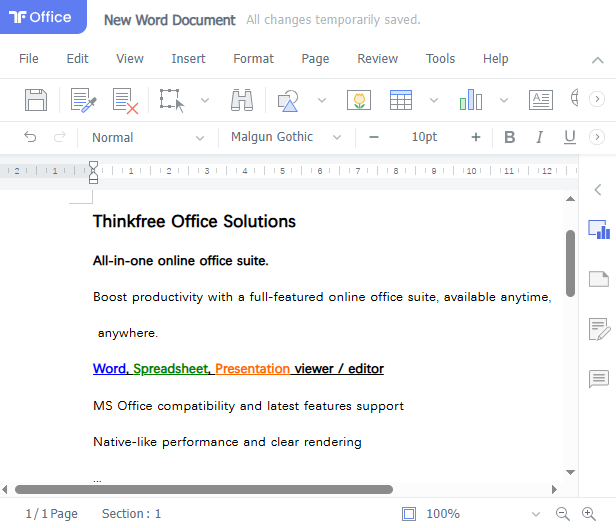Open the File menu
This screenshot has height=528, width=616.
coord(29,59)
